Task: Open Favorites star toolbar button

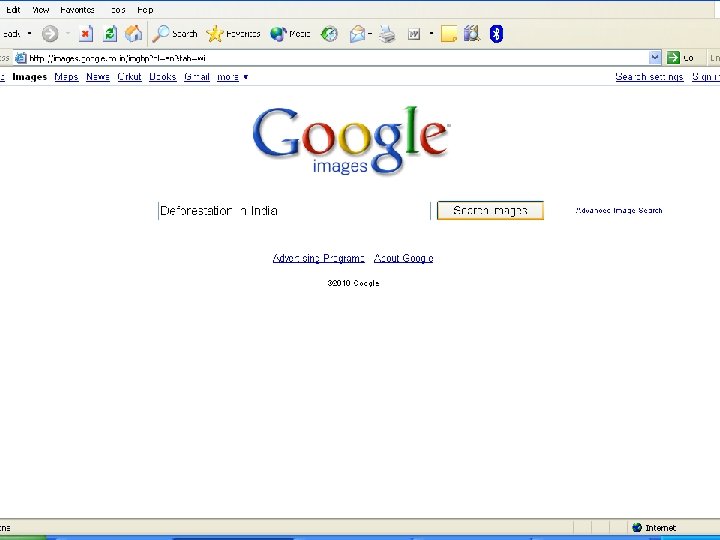Action: [x=233, y=34]
